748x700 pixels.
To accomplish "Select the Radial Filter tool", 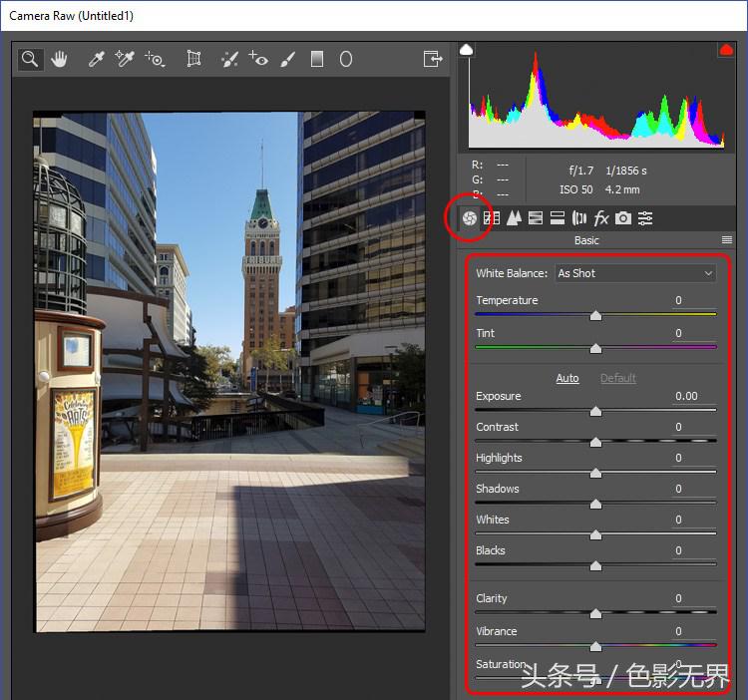I will coord(346,59).
